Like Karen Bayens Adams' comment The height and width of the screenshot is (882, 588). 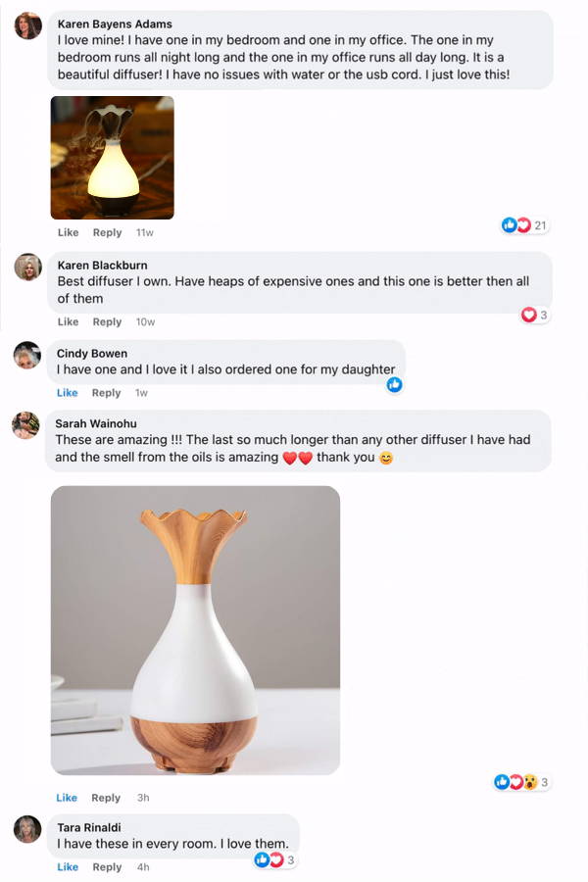tap(68, 232)
